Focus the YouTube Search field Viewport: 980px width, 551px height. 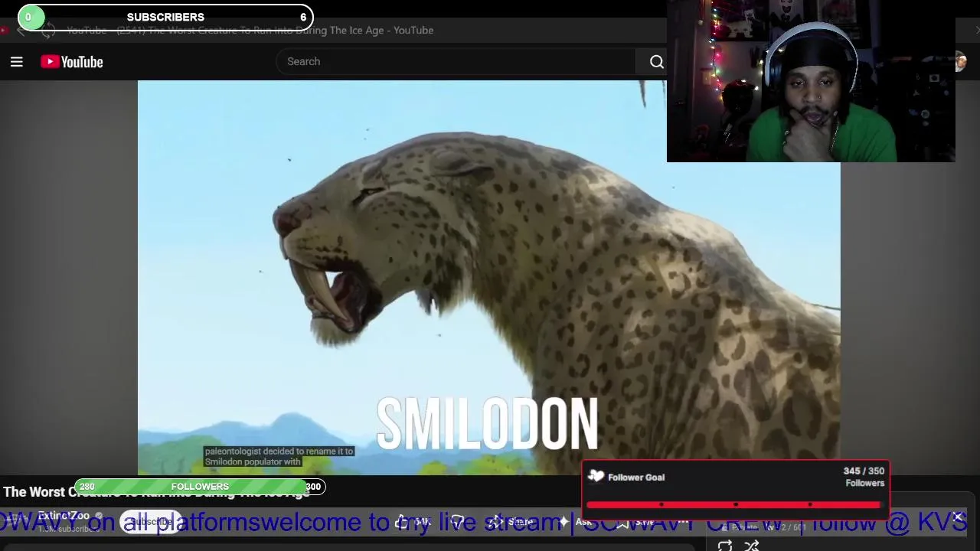456,61
